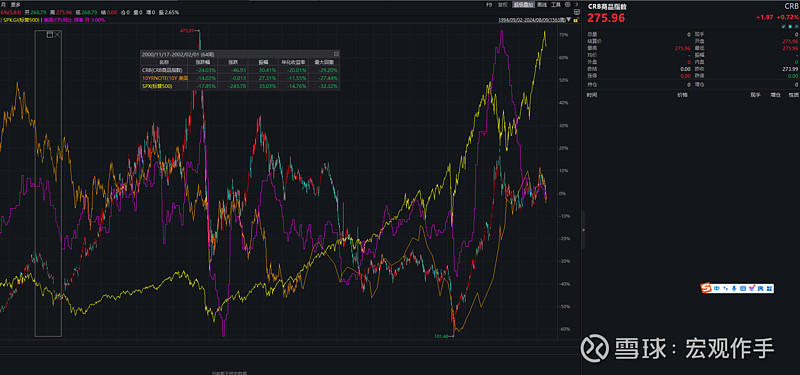Click the 时间 column header in trades list
This screenshot has width=800, height=375.
(592, 94)
